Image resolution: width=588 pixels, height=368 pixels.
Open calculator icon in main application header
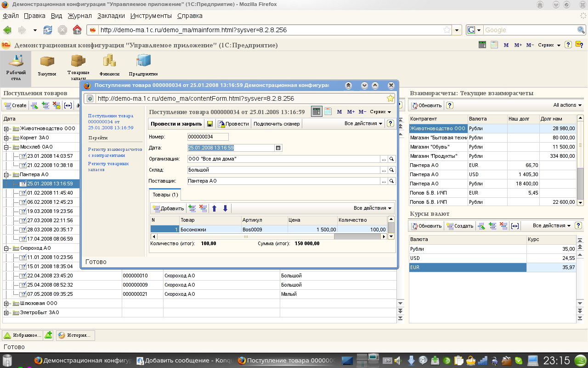[x=482, y=45]
